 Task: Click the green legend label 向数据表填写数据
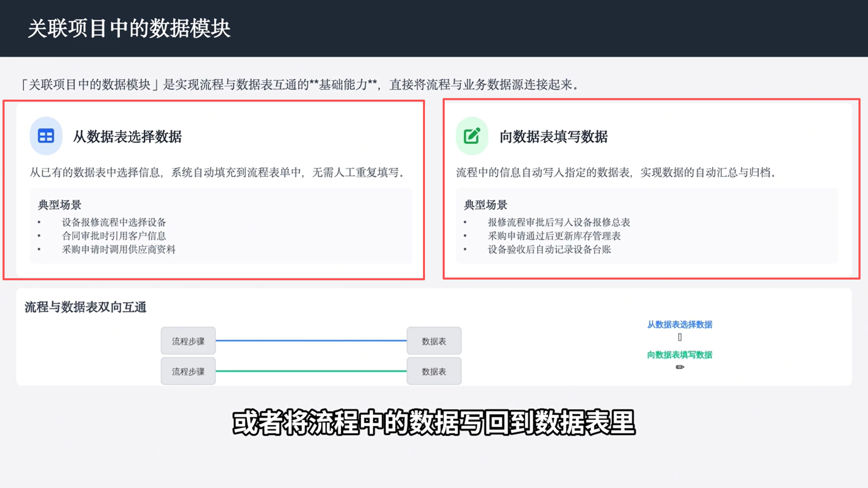[x=680, y=355]
